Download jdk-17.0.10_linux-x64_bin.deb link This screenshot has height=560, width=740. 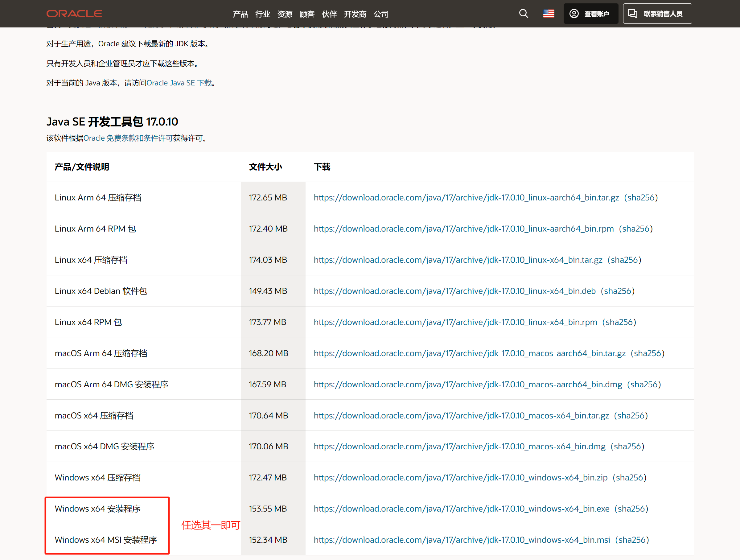pyautogui.click(x=455, y=291)
